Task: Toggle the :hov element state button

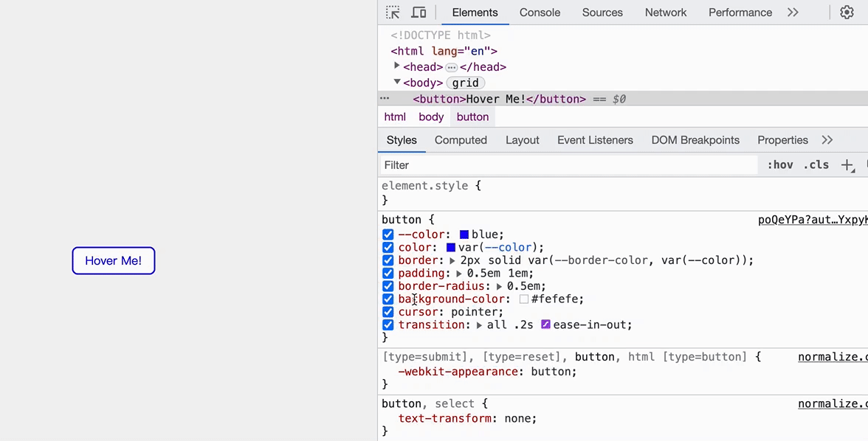Action: tap(780, 165)
